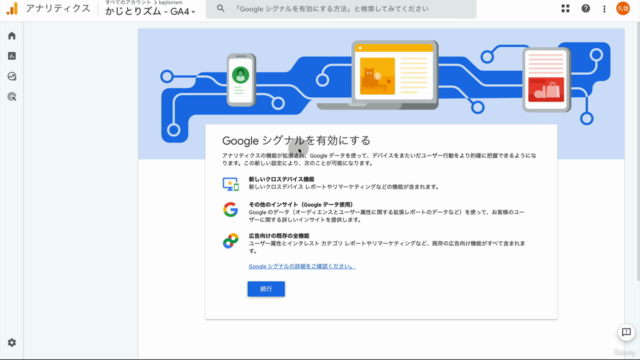The height and width of the screenshot is (360, 640).
Task: Click the Google シグナルを有効にする heading
Action: click(x=296, y=141)
